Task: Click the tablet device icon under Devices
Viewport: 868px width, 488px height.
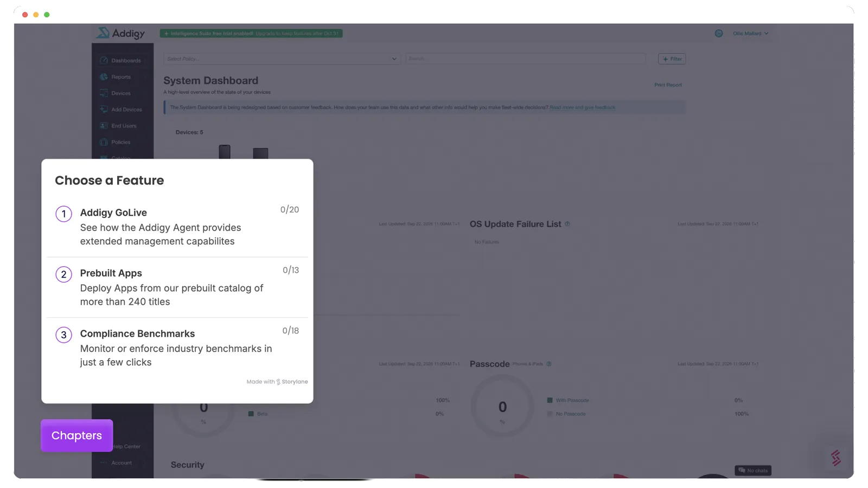Action: 260,153
